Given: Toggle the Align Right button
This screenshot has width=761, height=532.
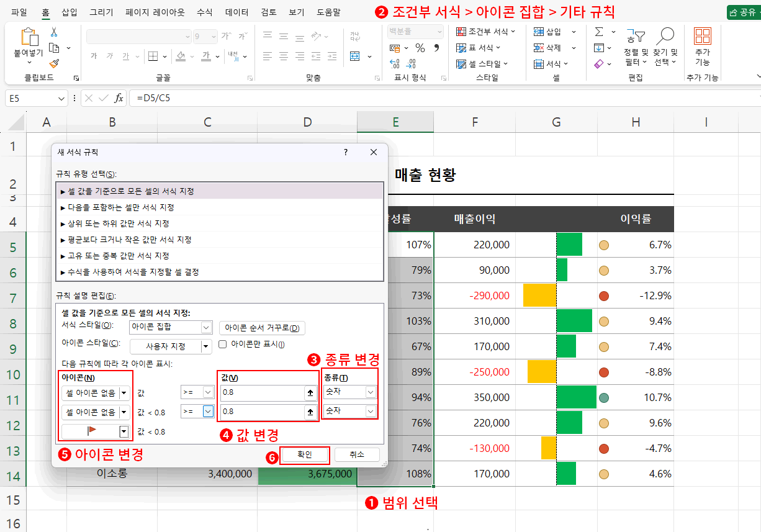Looking at the screenshot, I should coord(300,56).
